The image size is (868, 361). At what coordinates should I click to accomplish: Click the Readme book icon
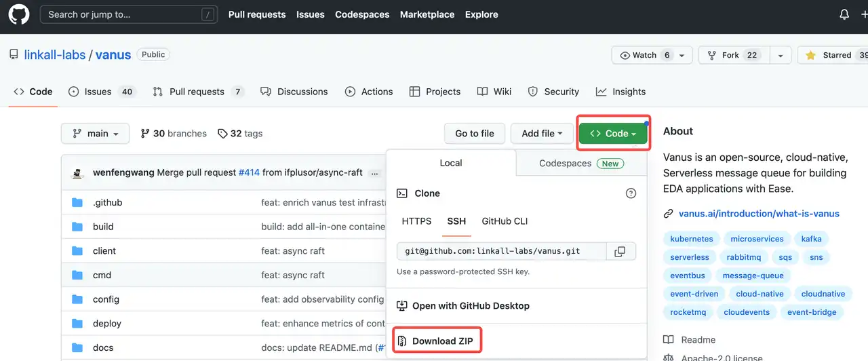point(669,340)
